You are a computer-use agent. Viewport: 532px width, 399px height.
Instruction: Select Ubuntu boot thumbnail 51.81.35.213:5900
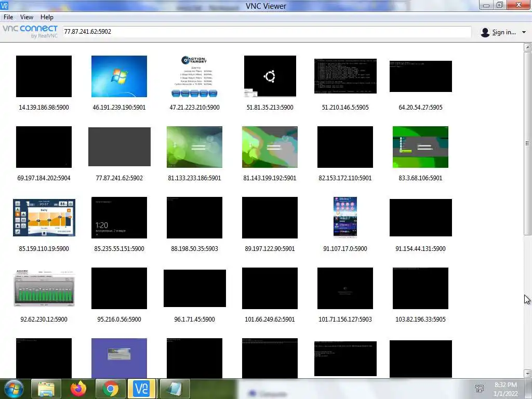270,76
